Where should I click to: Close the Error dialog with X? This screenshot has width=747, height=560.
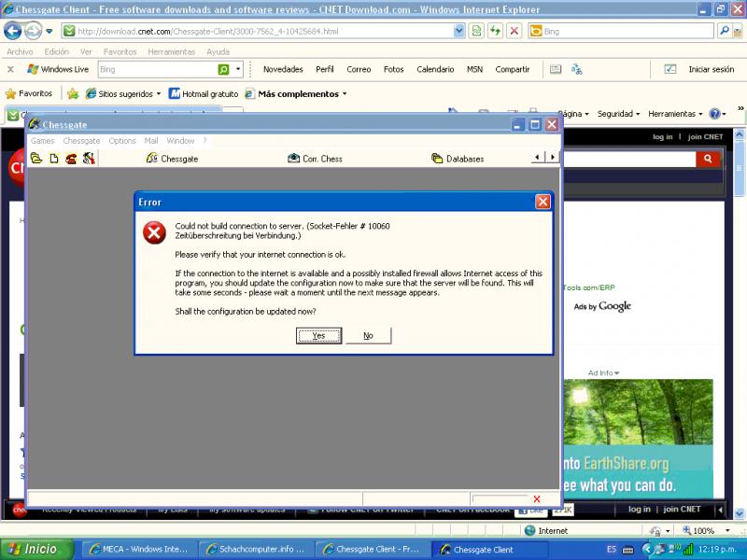(543, 202)
